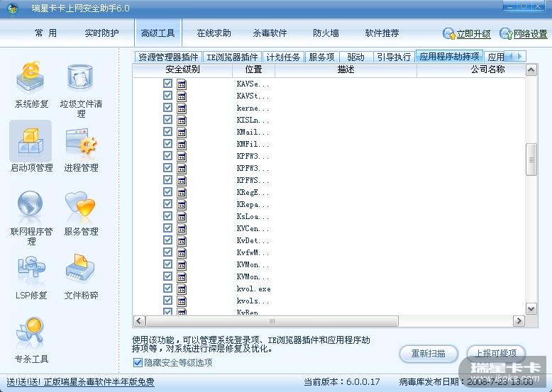Uncheck the KAVSe... entry checkbox

coord(167,84)
